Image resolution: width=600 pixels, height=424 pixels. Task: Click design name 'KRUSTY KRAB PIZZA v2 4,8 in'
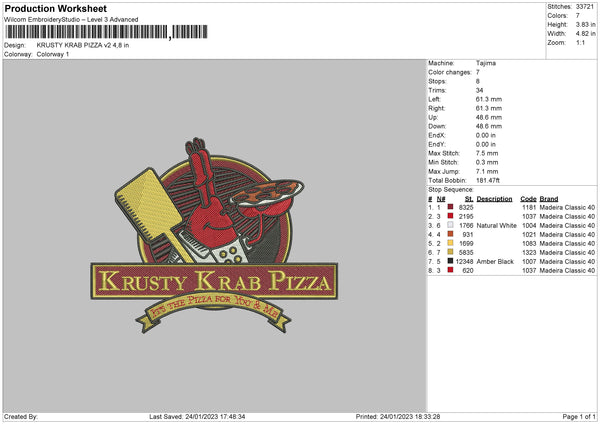pos(83,45)
